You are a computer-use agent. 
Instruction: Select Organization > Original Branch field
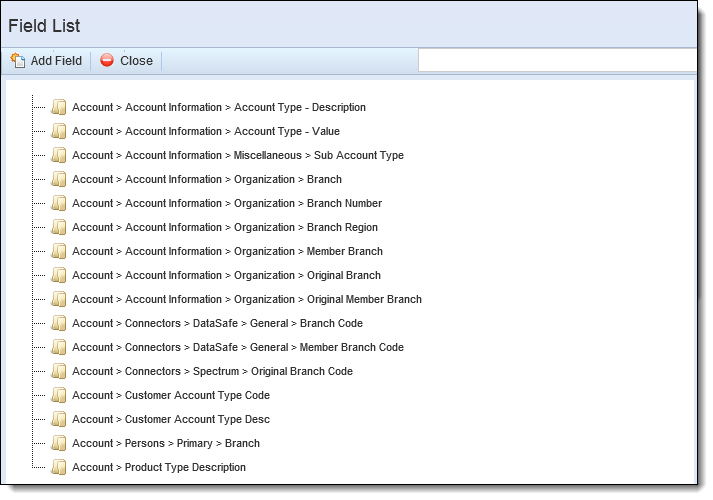(226, 275)
